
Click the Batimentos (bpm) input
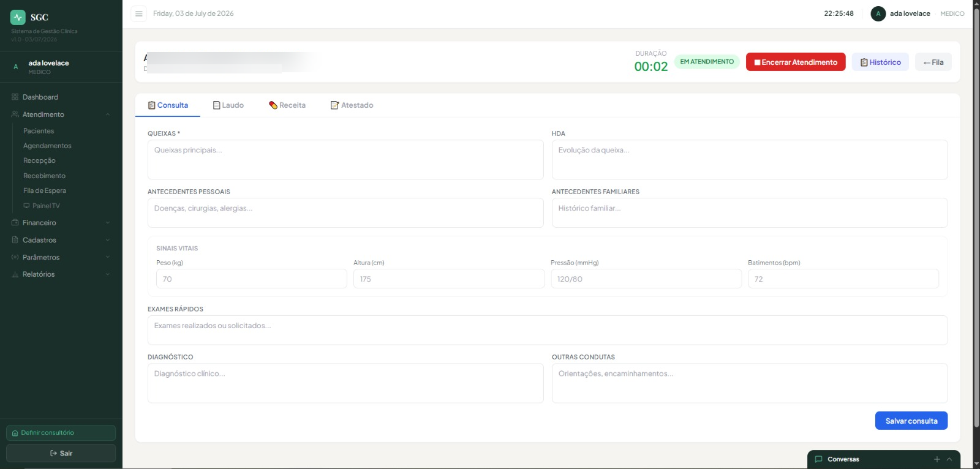(x=843, y=279)
